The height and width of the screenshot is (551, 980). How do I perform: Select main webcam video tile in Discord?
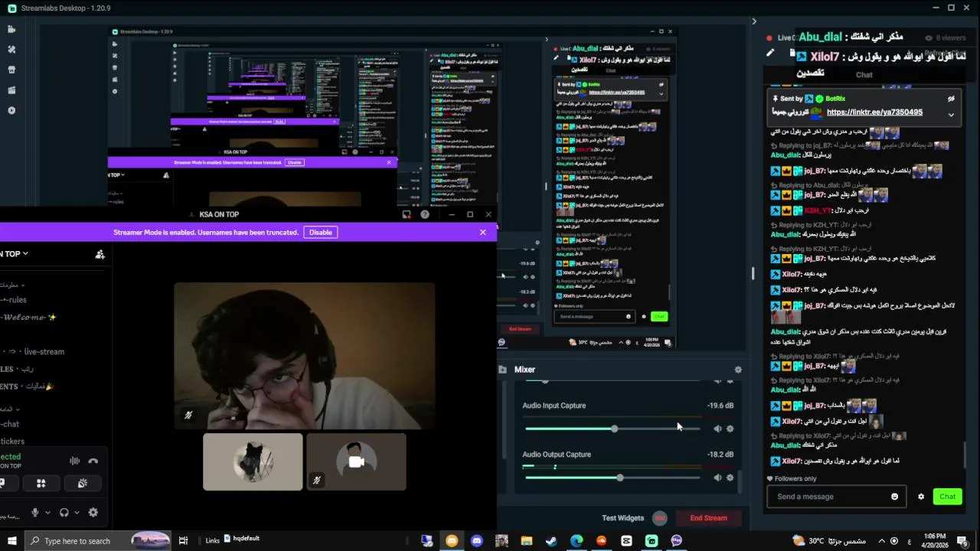(305, 356)
